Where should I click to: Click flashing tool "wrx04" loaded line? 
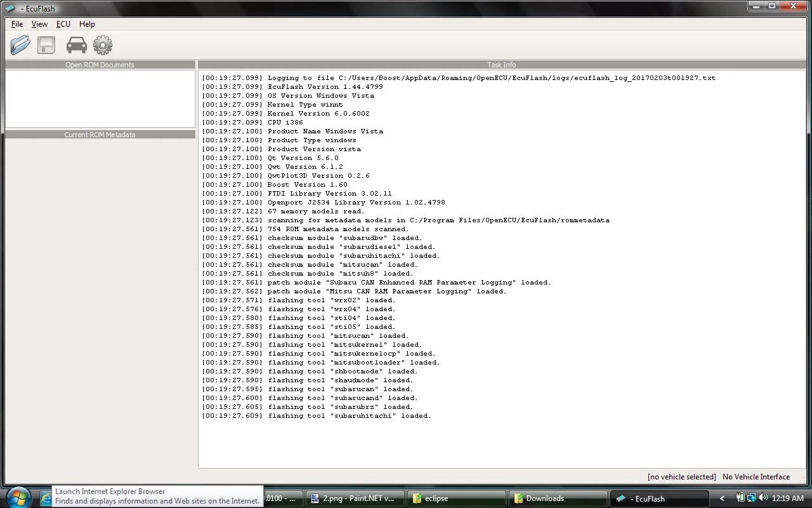(299, 309)
